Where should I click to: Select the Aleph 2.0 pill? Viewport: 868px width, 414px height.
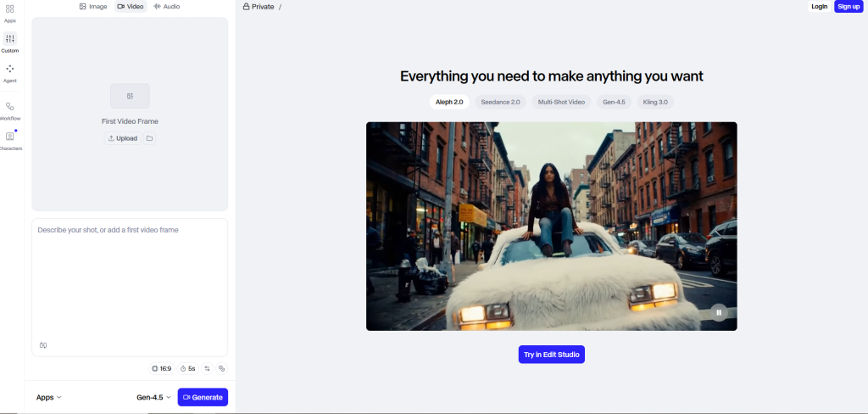449,102
